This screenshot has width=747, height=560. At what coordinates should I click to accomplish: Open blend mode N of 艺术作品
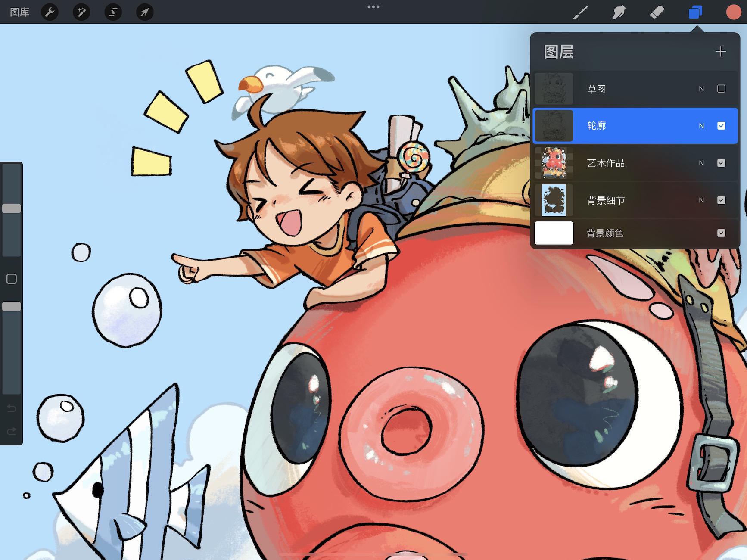(701, 163)
